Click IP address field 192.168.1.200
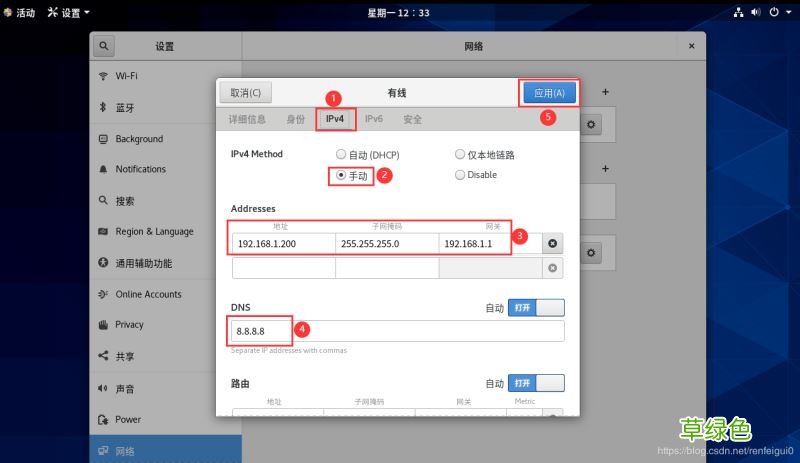 pos(284,243)
